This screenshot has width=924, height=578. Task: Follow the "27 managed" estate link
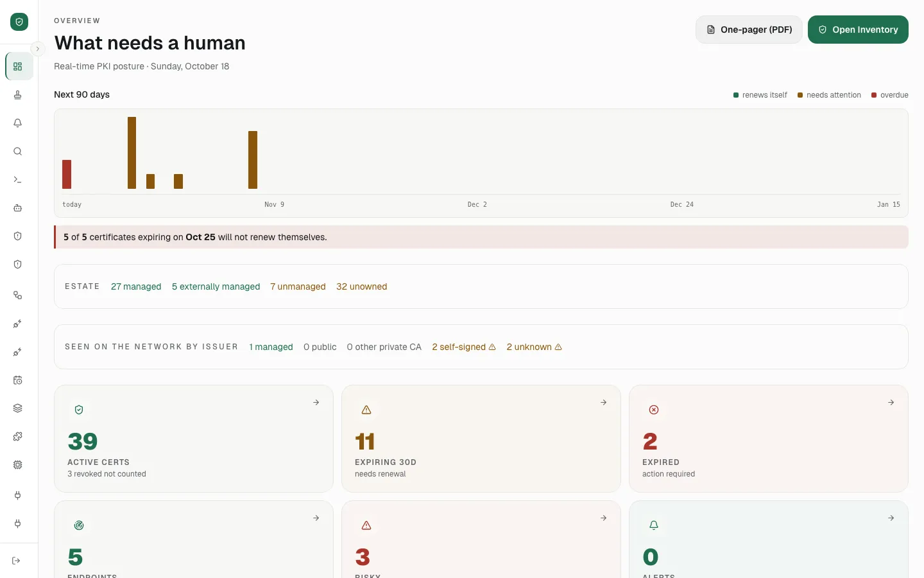coord(136,286)
